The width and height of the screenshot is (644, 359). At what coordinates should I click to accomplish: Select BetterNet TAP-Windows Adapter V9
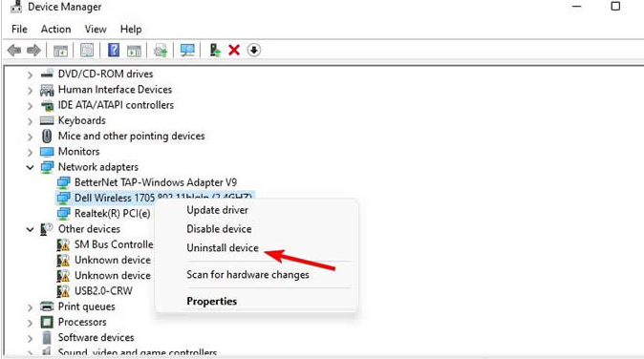155,182
